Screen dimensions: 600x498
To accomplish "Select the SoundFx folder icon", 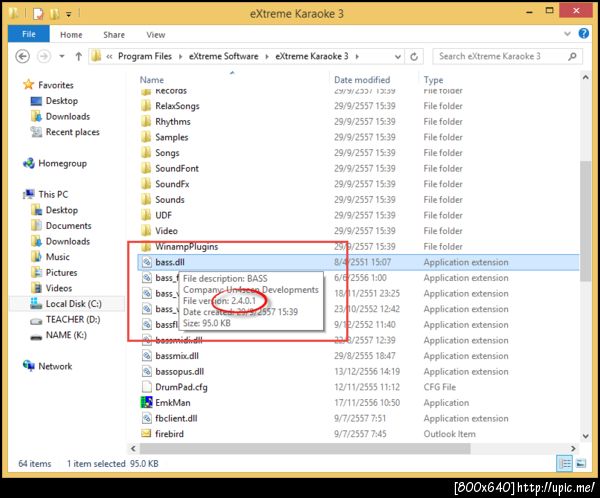I will tap(146, 184).
